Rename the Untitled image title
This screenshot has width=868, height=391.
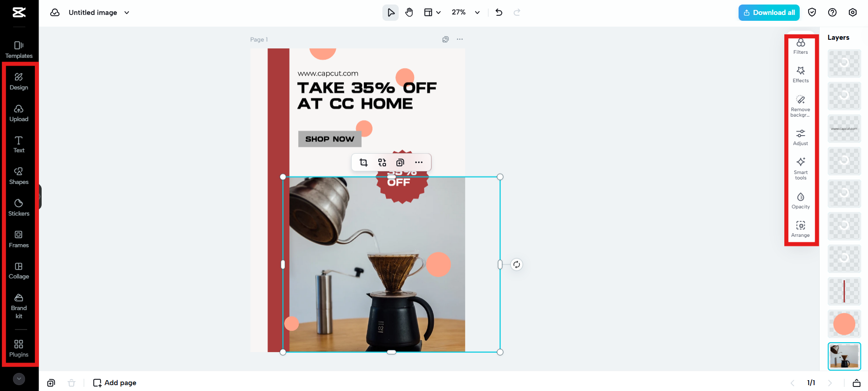[93, 13]
